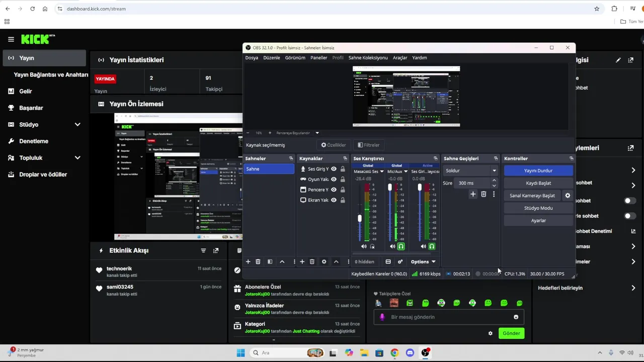Expand the Hedefleri belirleyin row arrow

[633, 288]
